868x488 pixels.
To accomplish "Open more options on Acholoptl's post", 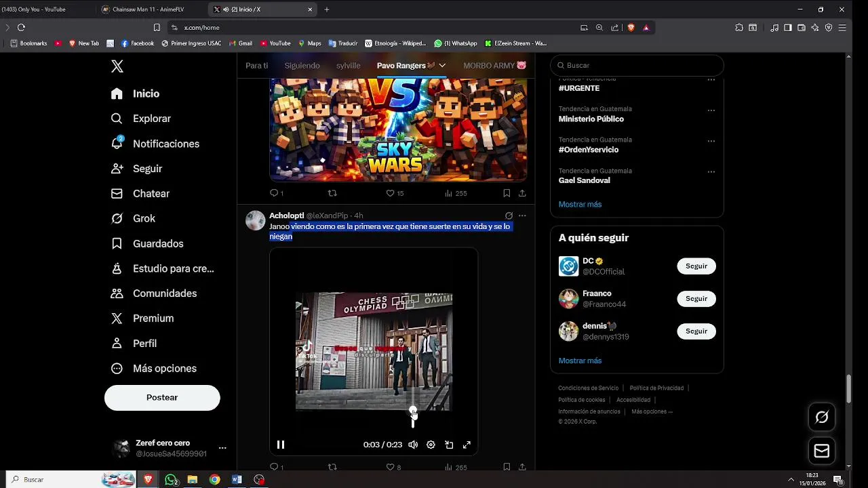I will tap(522, 216).
